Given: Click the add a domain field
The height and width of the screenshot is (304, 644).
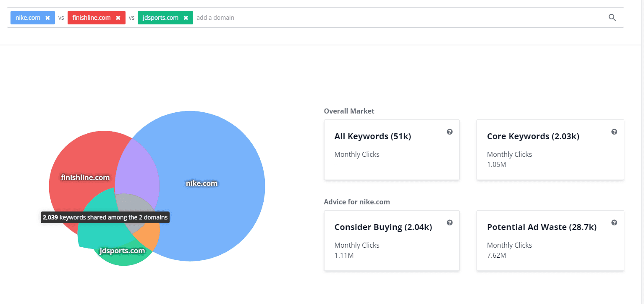Looking at the screenshot, I should [215, 18].
